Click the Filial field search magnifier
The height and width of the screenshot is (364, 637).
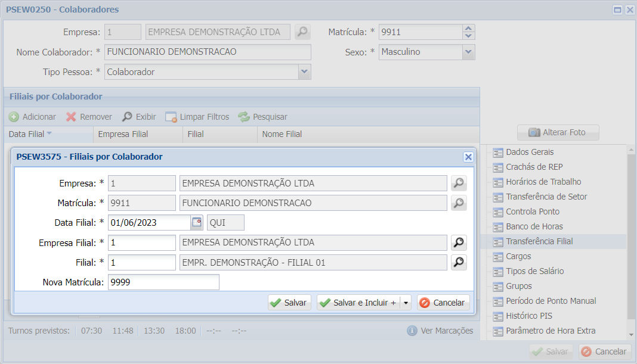point(458,262)
